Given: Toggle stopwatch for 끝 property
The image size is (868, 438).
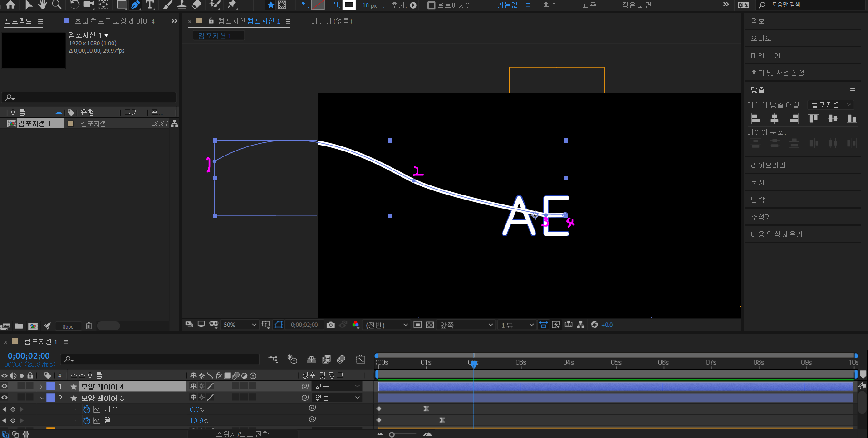Looking at the screenshot, I should point(87,420).
